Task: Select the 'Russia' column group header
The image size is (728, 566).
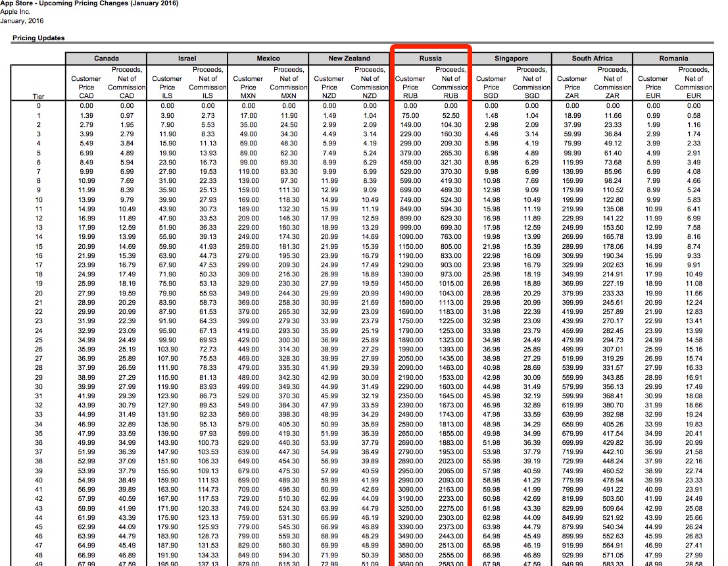Action: click(x=430, y=59)
